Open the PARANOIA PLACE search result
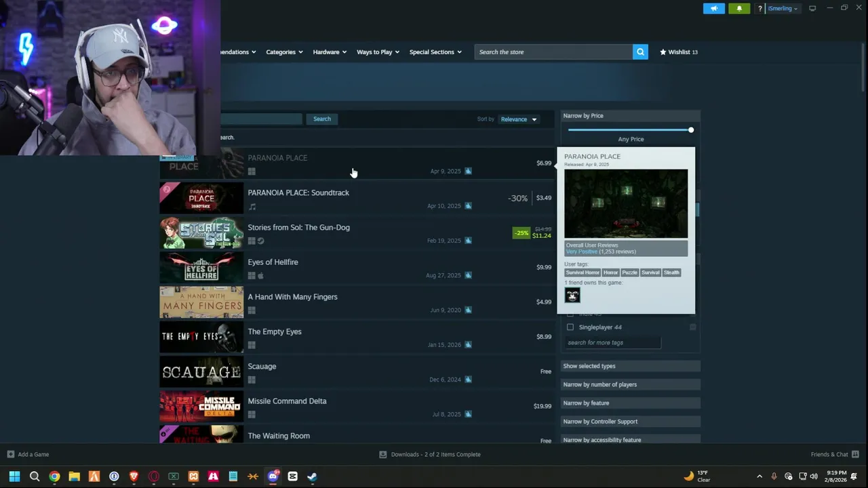Image resolution: width=868 pixels, height=488 pixels. 357,163
